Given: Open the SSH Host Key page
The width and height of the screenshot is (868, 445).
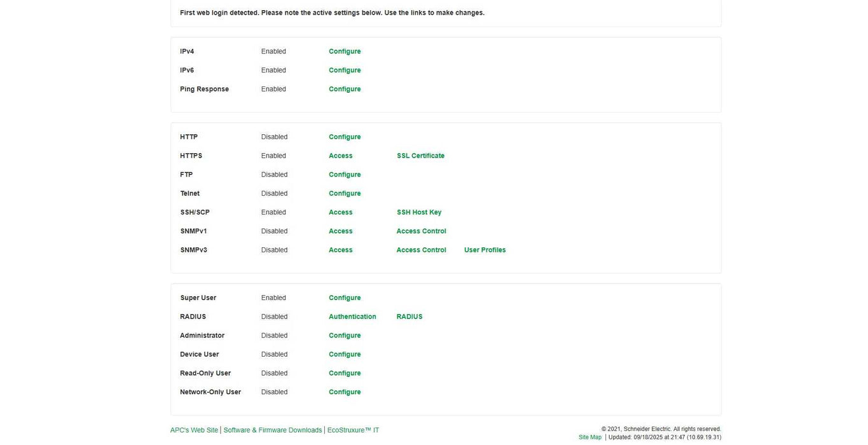Looking at the screenshot, I should 418,212.
